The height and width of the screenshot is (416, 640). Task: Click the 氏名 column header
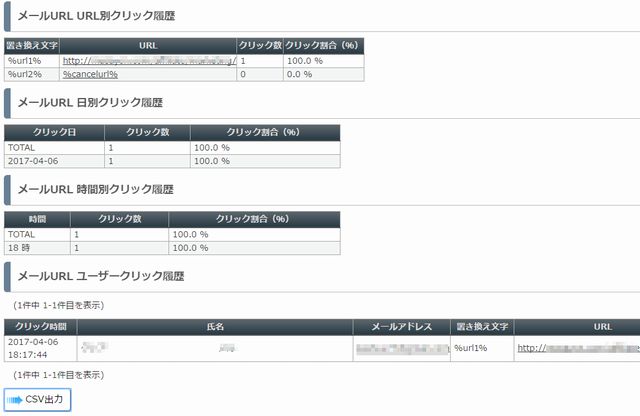point(215,327)
